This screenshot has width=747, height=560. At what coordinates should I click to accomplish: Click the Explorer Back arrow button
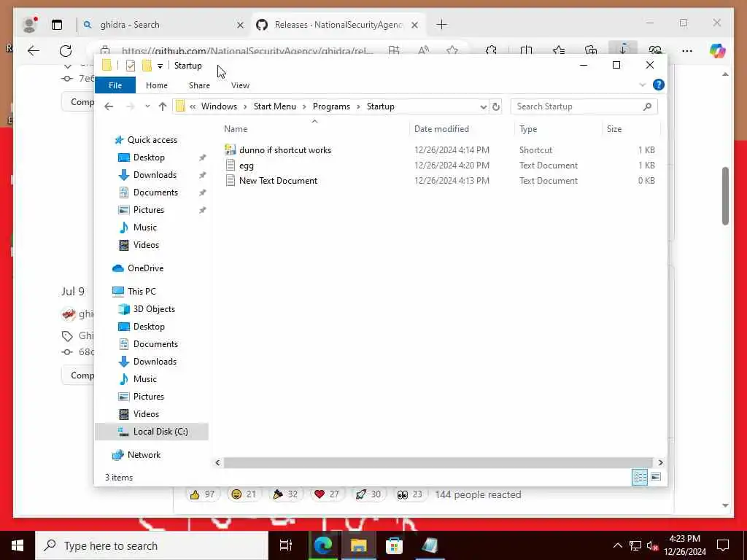point(109,106)
